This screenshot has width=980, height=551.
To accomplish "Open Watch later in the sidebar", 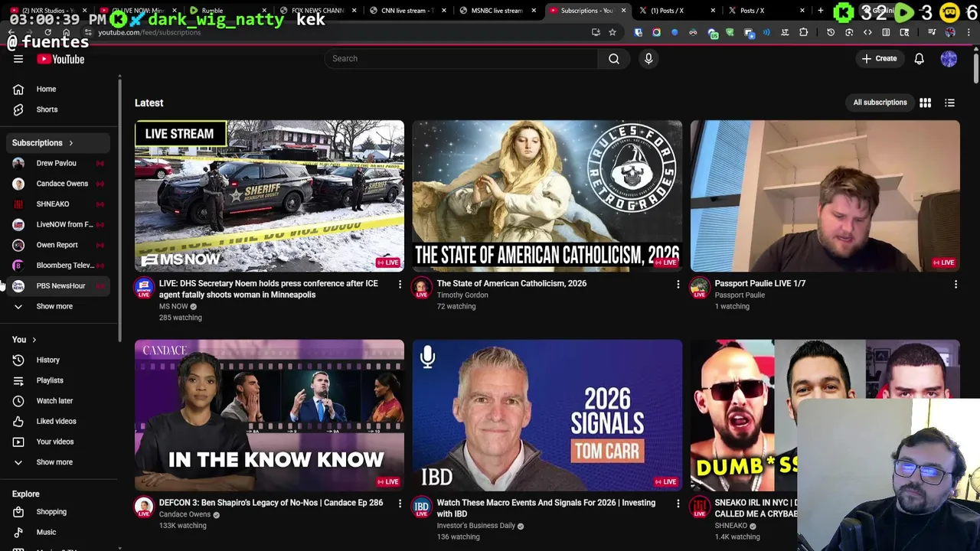I will (60, 400).
